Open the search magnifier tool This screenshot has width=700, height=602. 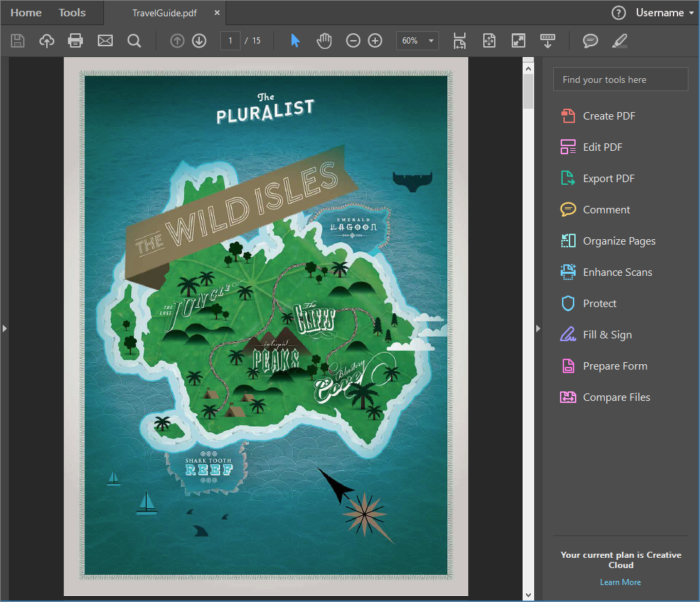point(135,41)
